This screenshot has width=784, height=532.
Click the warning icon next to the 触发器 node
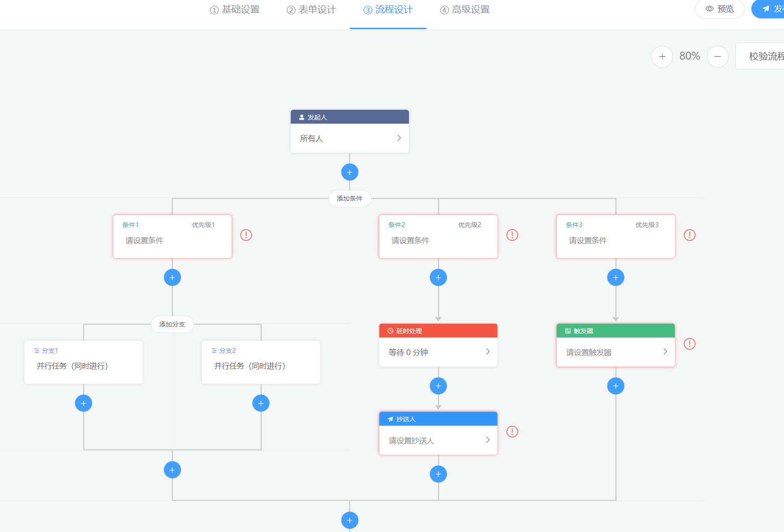point(689,344)
